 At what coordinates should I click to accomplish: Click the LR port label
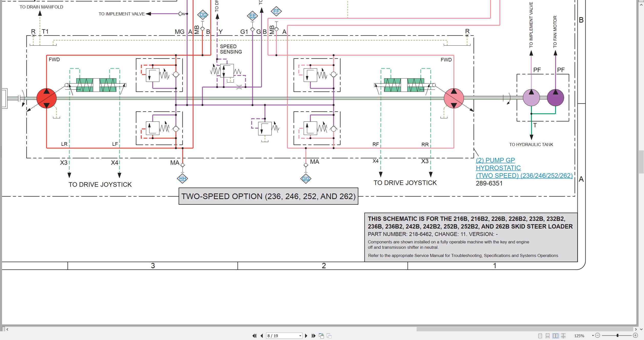64,144
